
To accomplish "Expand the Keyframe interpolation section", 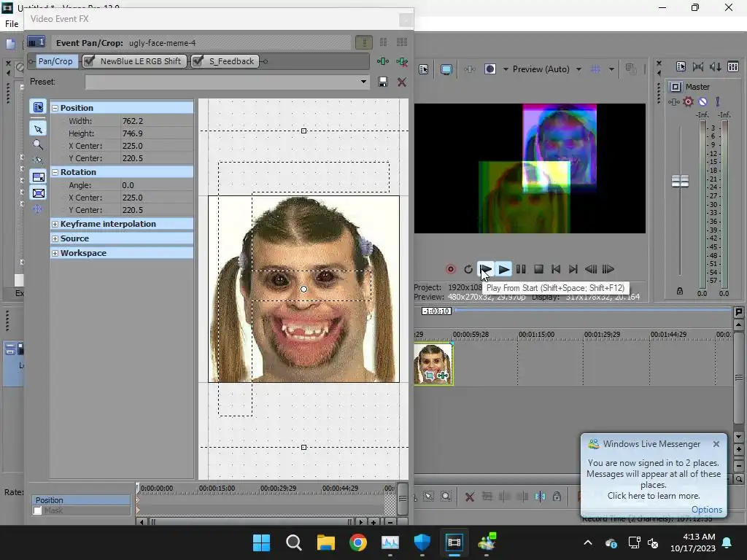I will click(55, 224).
